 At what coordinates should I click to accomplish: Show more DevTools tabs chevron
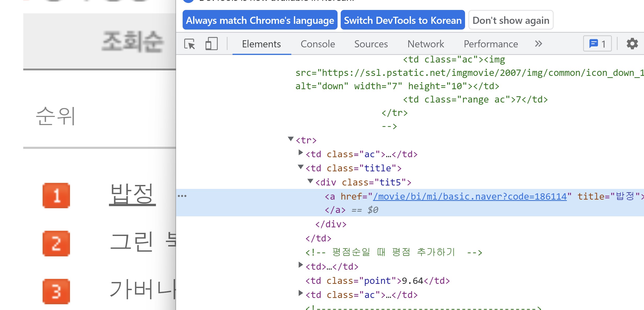click(538, 44)
